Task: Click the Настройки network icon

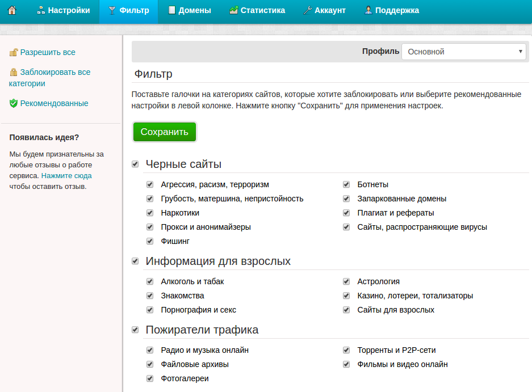Action: click(41, 11)
